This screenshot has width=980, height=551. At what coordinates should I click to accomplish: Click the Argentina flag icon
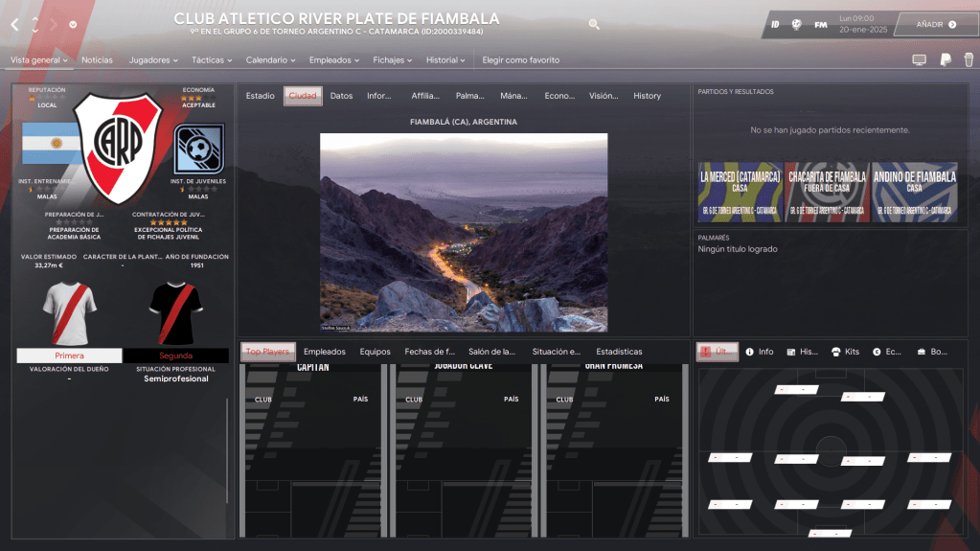tap(52, 143)
